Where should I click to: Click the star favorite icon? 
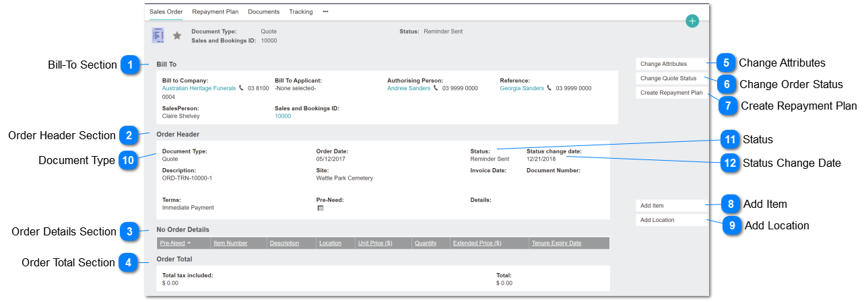coord(177,36)
